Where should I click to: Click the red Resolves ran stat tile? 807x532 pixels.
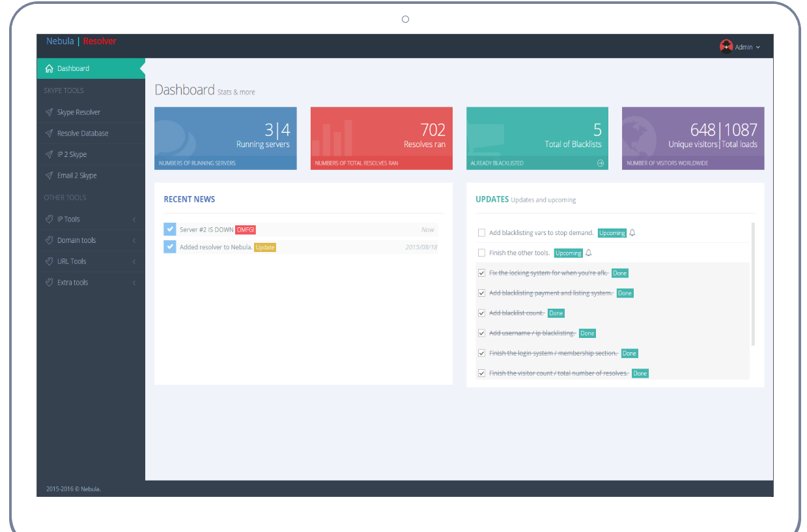[381, 138]
